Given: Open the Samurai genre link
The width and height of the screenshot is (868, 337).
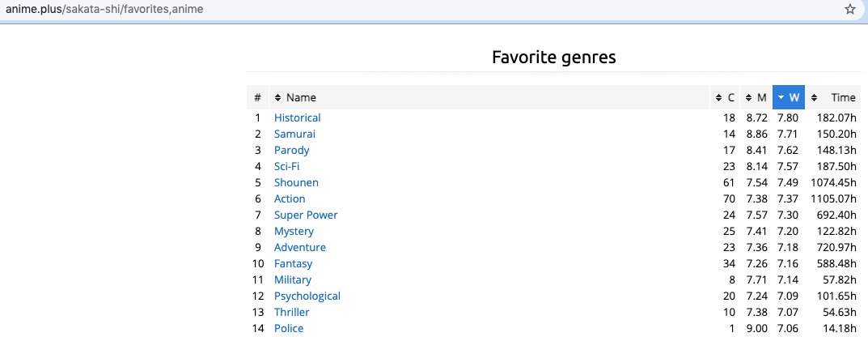Looking at the screenshot, I should click(x=294, y=134).
